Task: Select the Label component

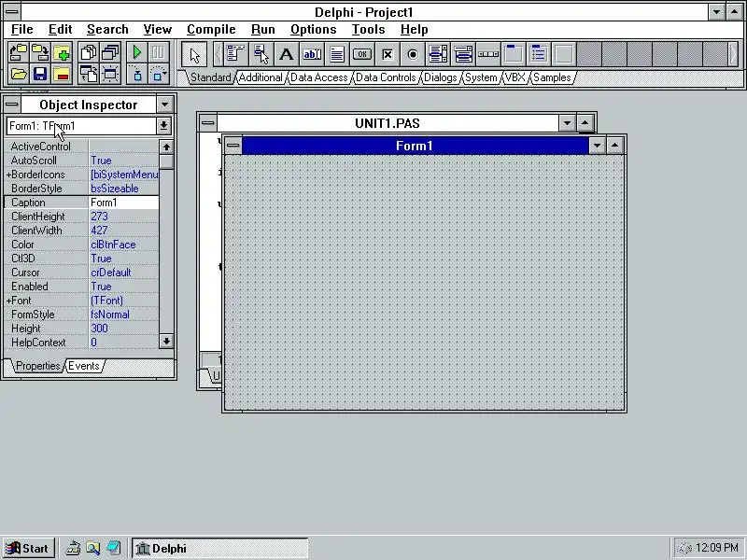Action: pos(287,54)
